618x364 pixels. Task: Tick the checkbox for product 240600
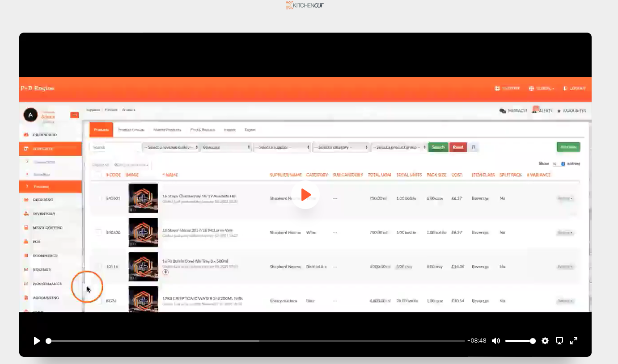click(98, 232)
